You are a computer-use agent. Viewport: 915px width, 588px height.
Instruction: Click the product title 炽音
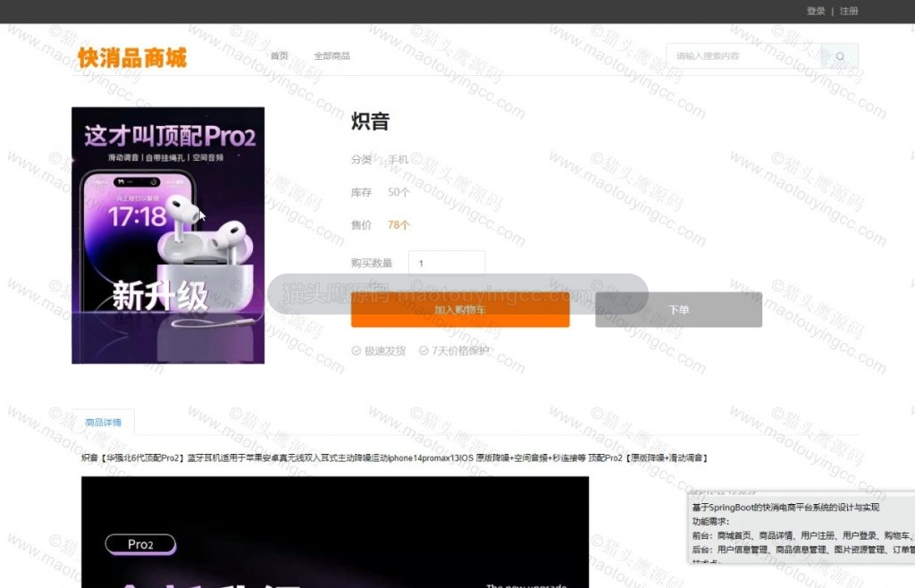click(x=370, y=122)
